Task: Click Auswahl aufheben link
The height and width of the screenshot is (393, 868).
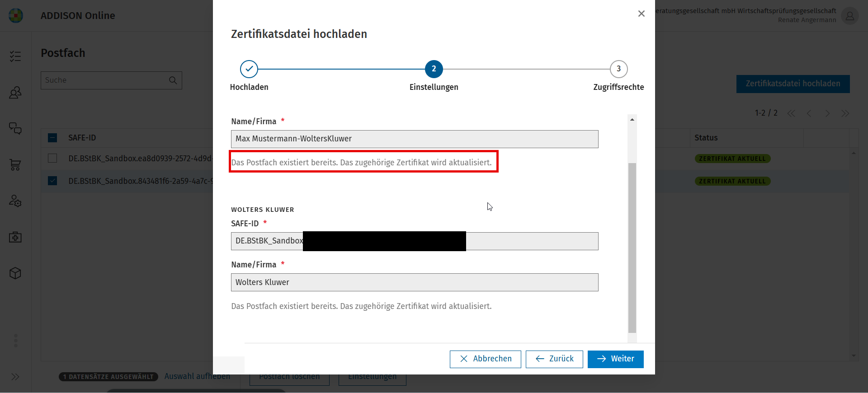Action: point(197,376)
